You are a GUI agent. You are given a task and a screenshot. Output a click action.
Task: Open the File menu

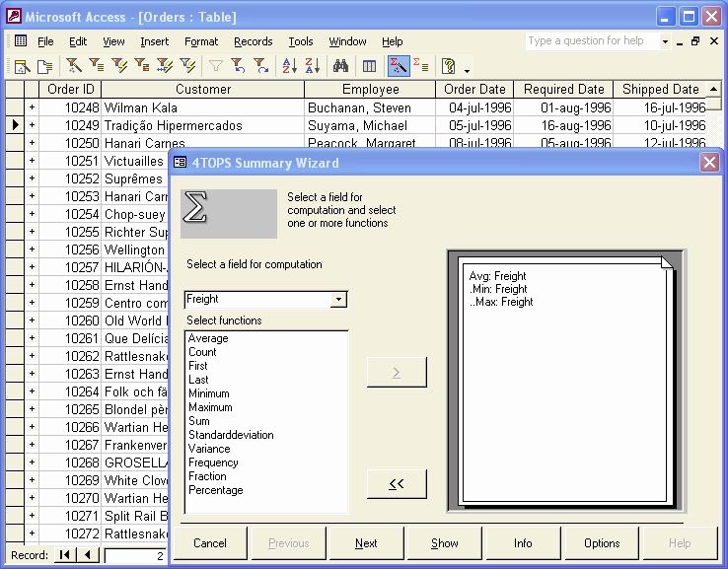[45, 41]
